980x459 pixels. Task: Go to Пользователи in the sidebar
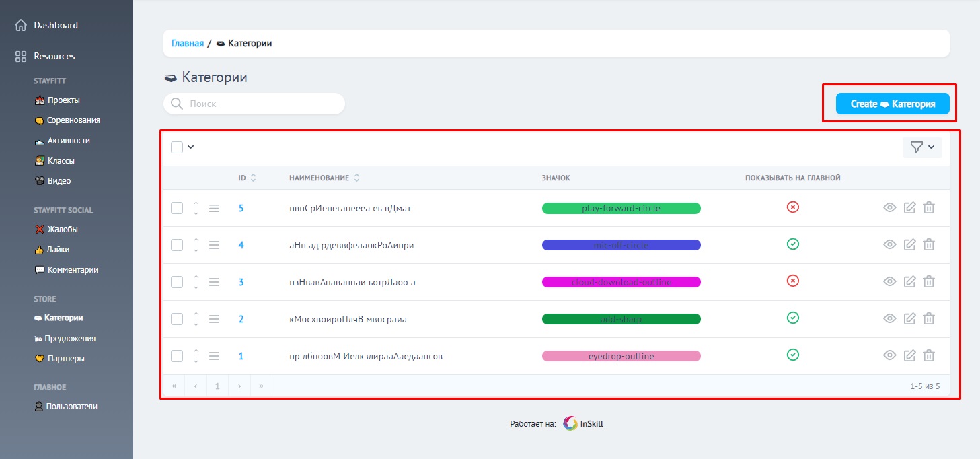(71, 407)
